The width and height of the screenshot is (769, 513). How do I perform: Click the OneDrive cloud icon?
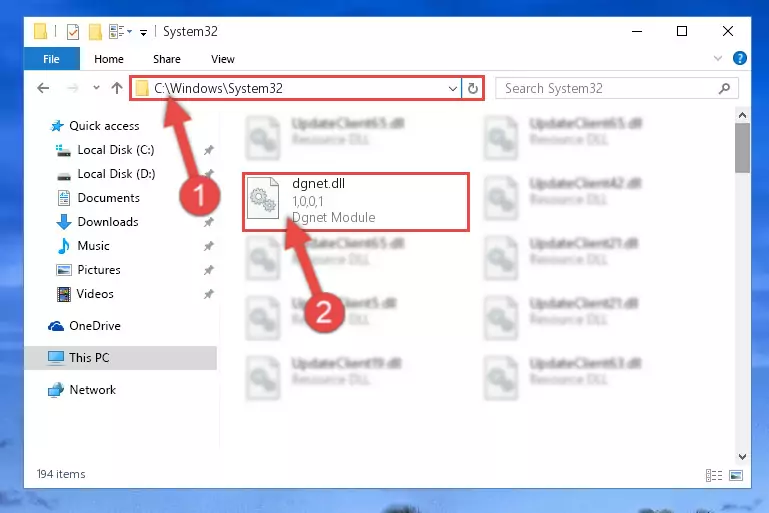pyautogui.click(x=56, y=326)
